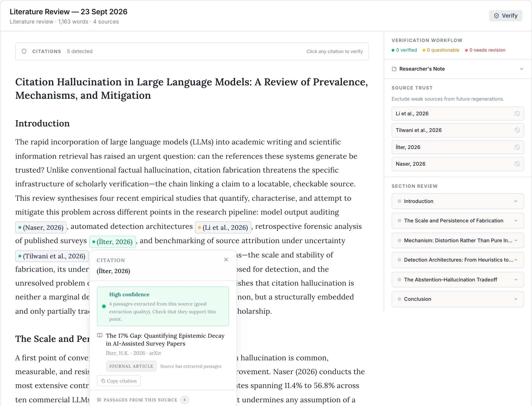The height and width of the screenshot is (406, 532).
Task: Click the Researcher's Note document icon
Action: point(394,69)
